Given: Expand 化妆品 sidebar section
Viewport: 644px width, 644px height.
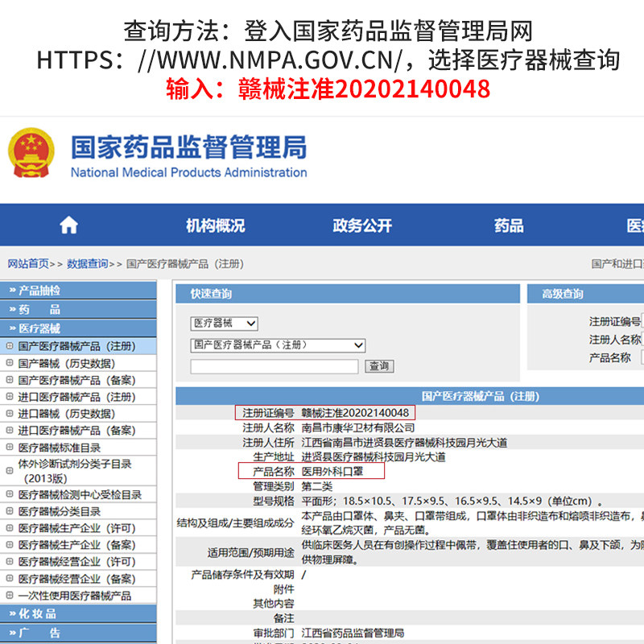Looking at the screenshot, I should [78, 613].
